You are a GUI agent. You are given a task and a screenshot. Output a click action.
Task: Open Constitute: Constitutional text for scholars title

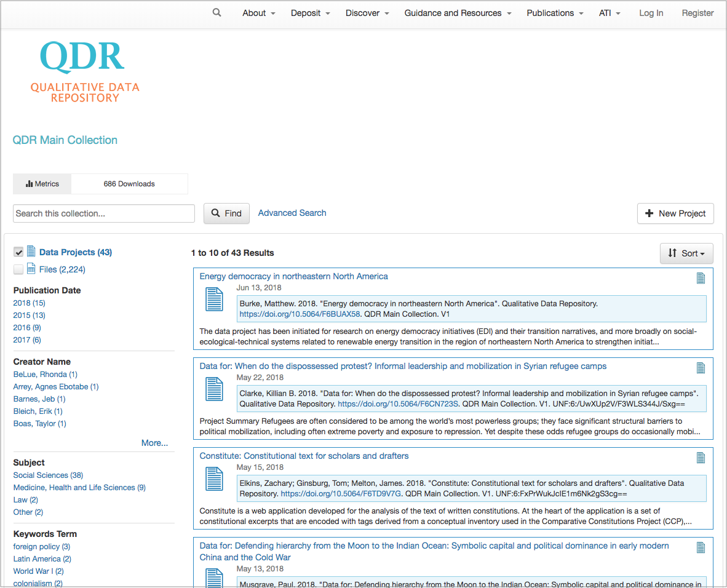pyautogui.click(x=304, y=456)
